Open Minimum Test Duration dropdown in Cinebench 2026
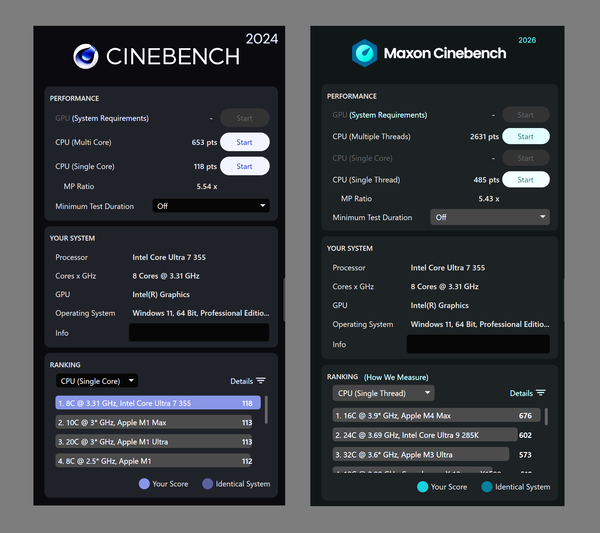Image resolution: width=600 pixels, height=533 pixels. tap(490, 217)
